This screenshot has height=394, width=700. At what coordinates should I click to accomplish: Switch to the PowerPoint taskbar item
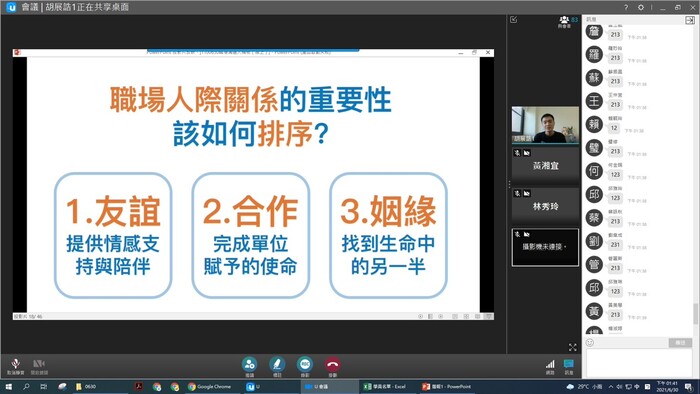pyautogui.click(x=447, y=386)
